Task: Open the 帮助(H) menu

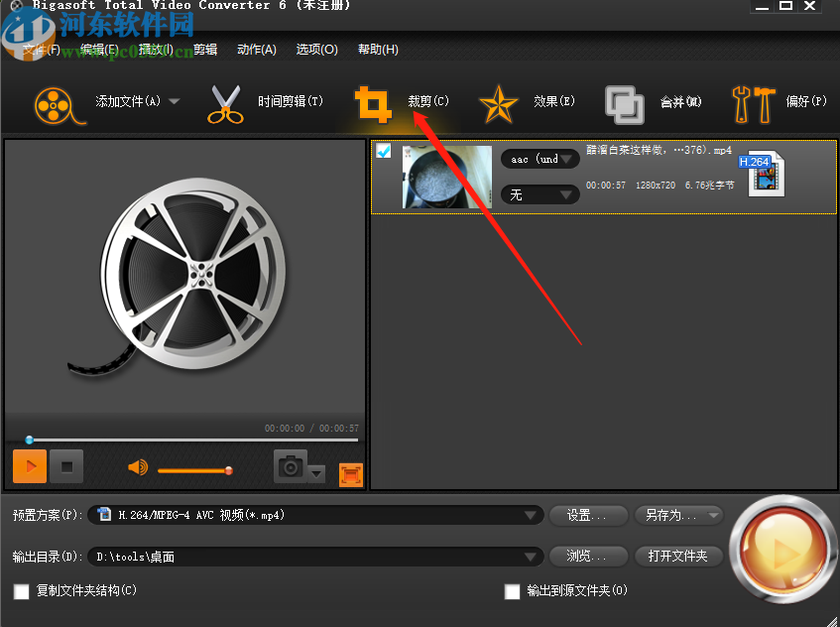Action: (378, 50)
